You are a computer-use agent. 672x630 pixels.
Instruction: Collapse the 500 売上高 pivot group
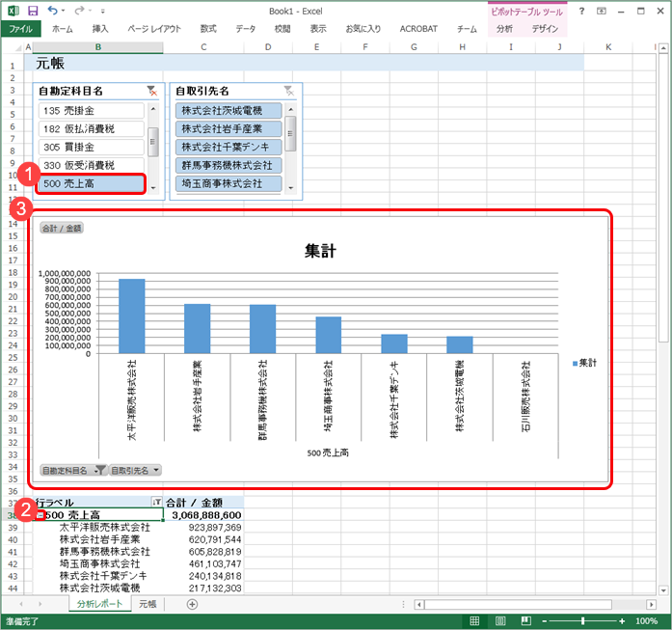click(40, 515)
